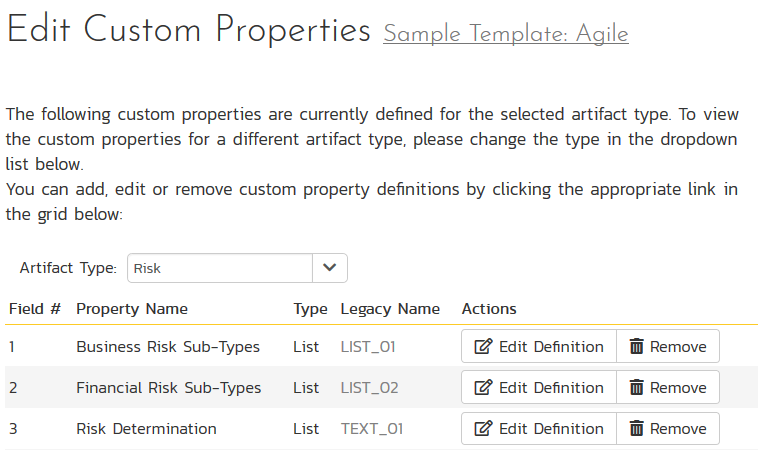Screen dimensions: 758x450
Task: Select the Risk Determination property name
Action: point(146,429)
